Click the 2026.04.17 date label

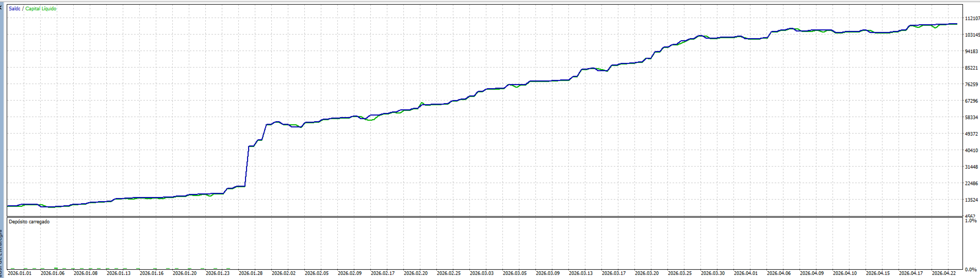tap(911, 273)
